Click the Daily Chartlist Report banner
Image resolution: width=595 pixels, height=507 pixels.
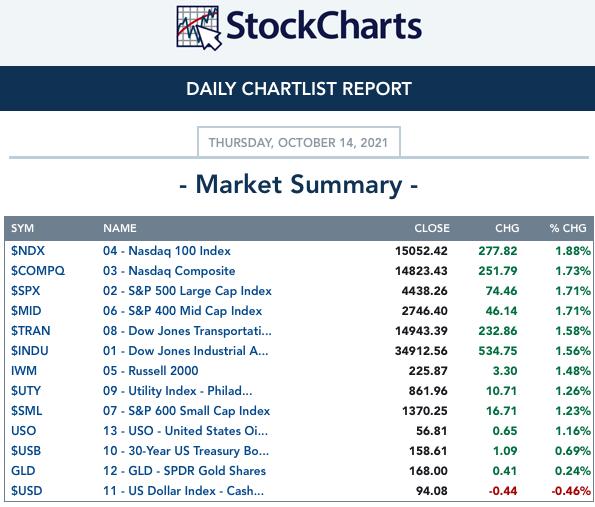tap(298, 89)
